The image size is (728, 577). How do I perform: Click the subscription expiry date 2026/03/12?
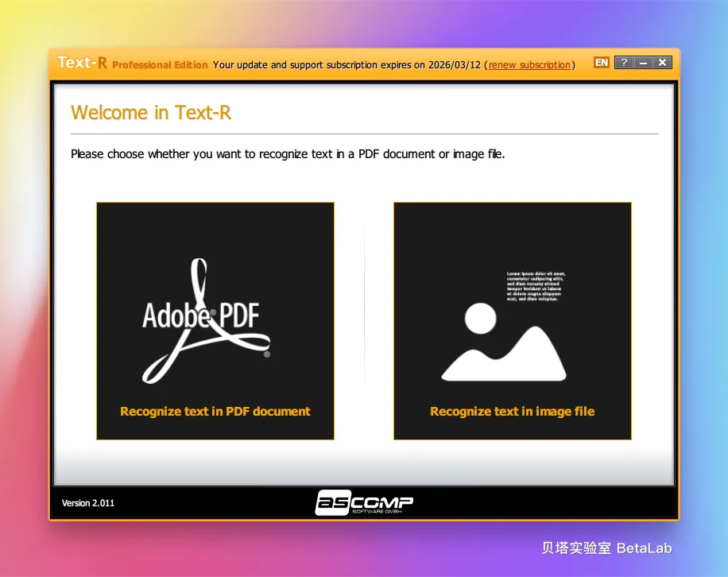pos(455,65)
